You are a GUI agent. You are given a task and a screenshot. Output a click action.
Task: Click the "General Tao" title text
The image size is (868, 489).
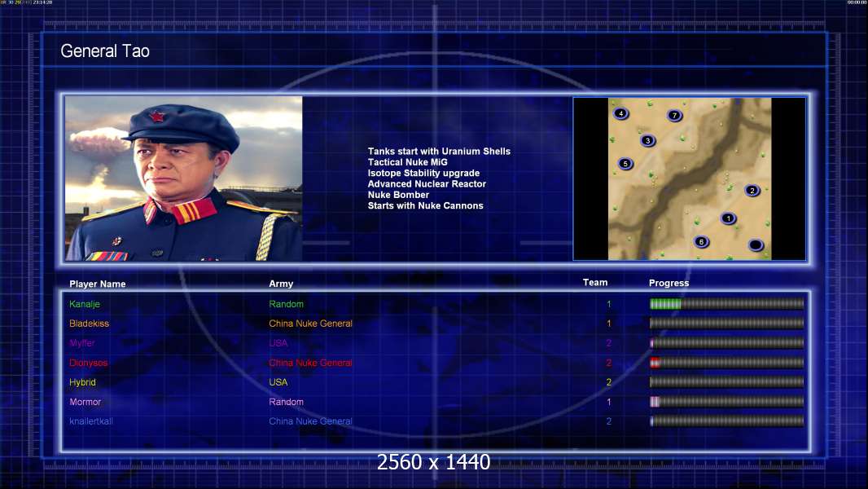105,51
